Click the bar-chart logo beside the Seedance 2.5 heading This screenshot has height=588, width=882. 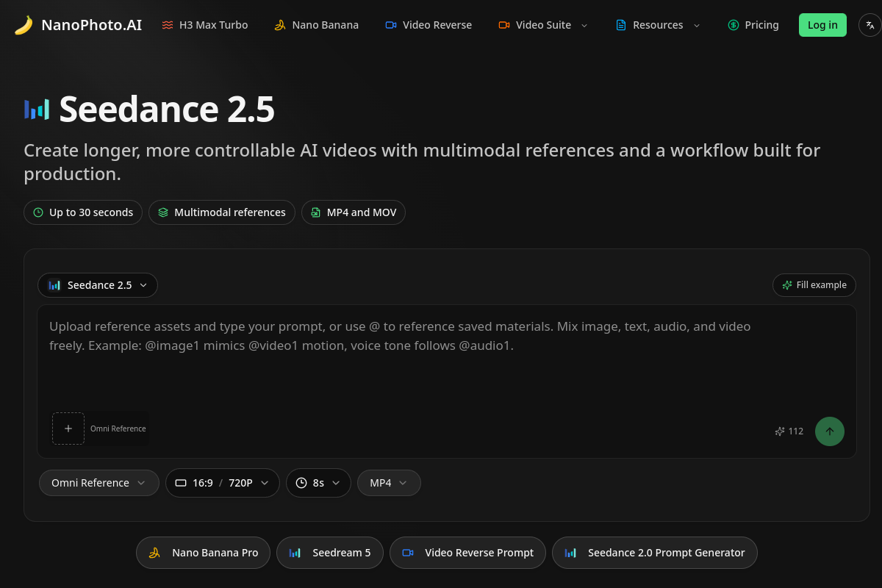pos(37,110)
